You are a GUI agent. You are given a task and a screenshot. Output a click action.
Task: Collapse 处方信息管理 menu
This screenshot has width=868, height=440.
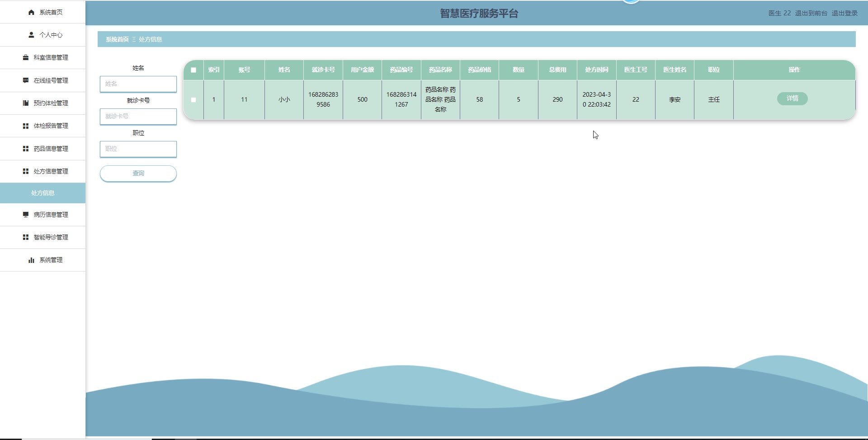tap(42, 171)
